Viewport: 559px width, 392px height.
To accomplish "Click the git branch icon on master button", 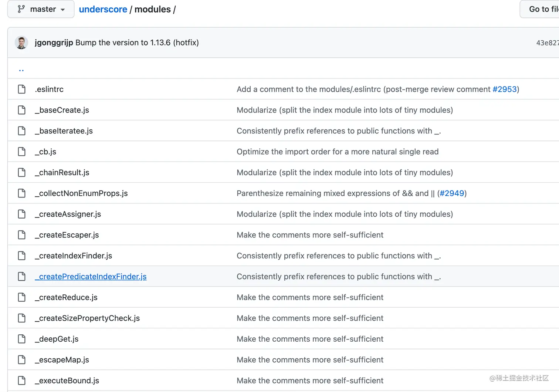I will click(21, 9).
